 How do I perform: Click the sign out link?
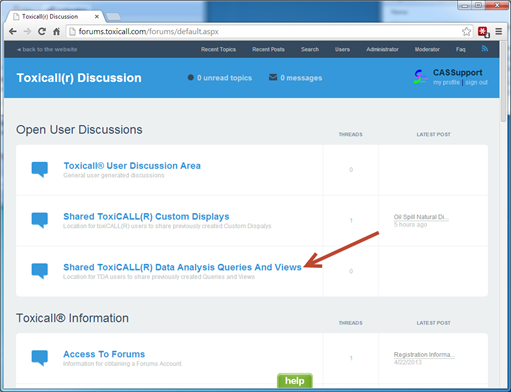pyautogui.click(x=476, y=82)
